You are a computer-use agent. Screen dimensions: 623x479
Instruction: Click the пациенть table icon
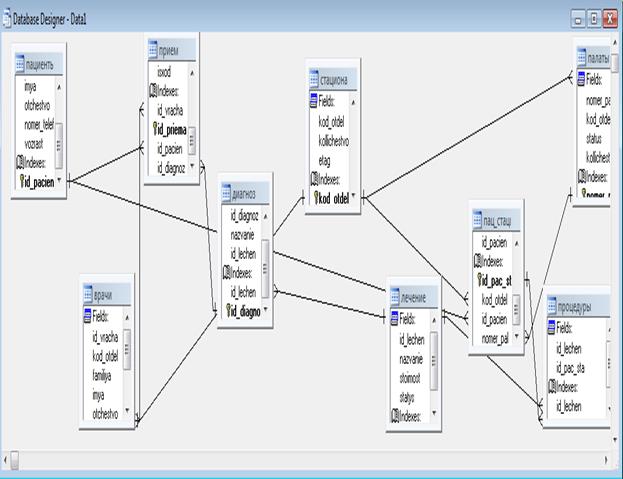[x=19, y=64]
